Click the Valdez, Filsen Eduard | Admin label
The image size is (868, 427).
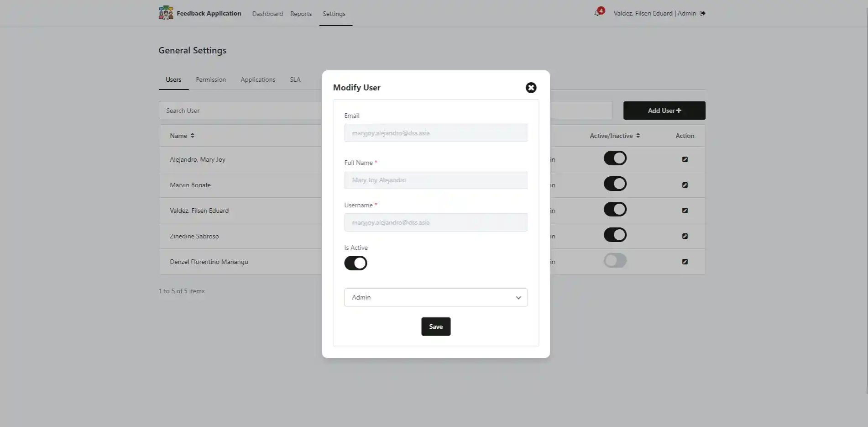pos(654,13)
